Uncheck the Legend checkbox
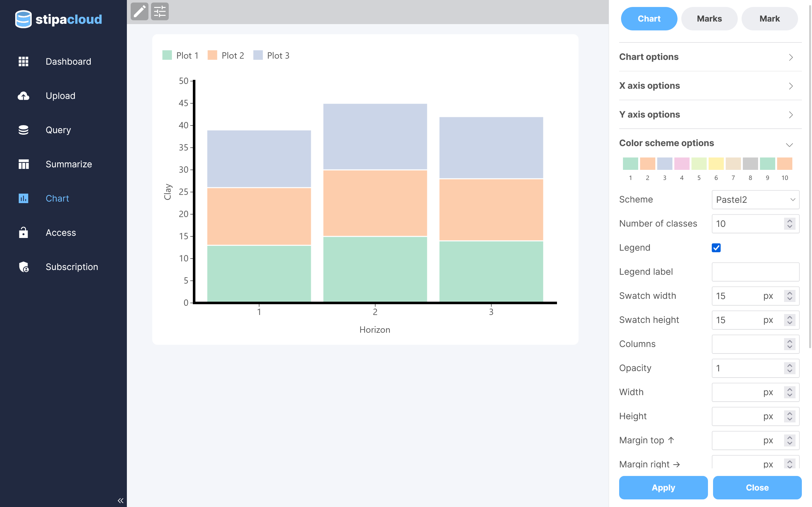This screenshot has width=812, height=507. (x=716, y=248)
